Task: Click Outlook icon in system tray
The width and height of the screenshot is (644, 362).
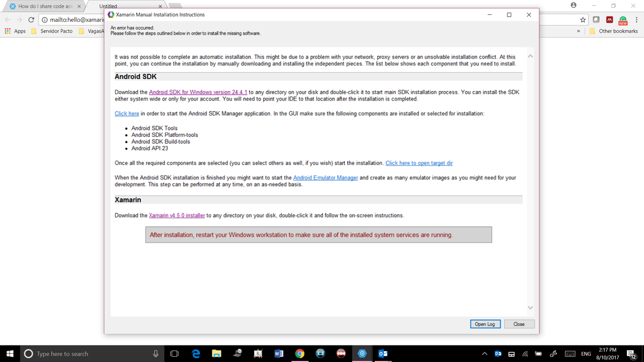Action: [498, 353]
